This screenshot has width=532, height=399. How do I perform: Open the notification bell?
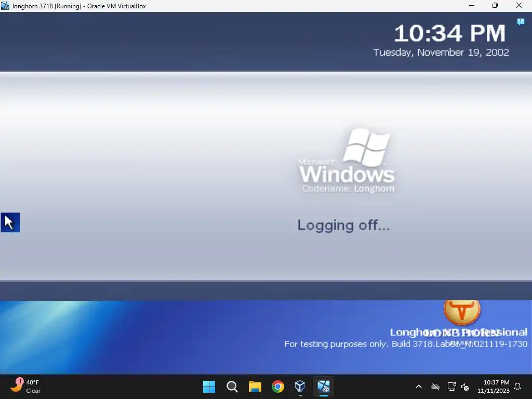click(518, 387)
